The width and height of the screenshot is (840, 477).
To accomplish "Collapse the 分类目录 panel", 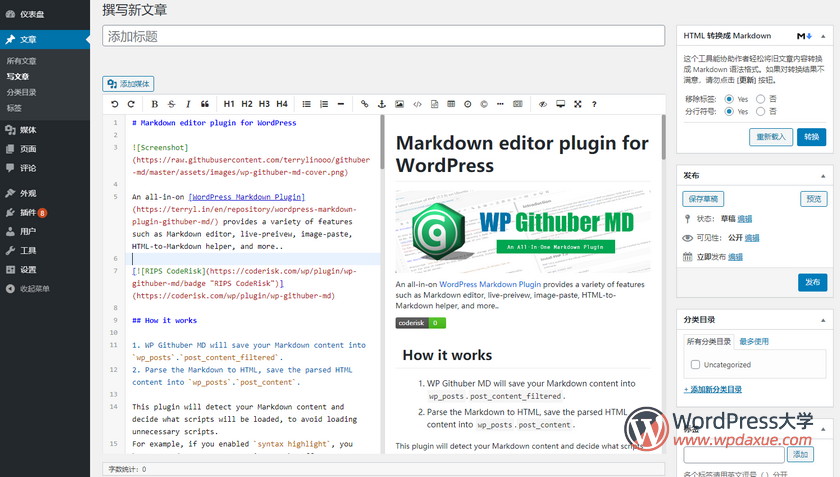I will pos(824,319).
